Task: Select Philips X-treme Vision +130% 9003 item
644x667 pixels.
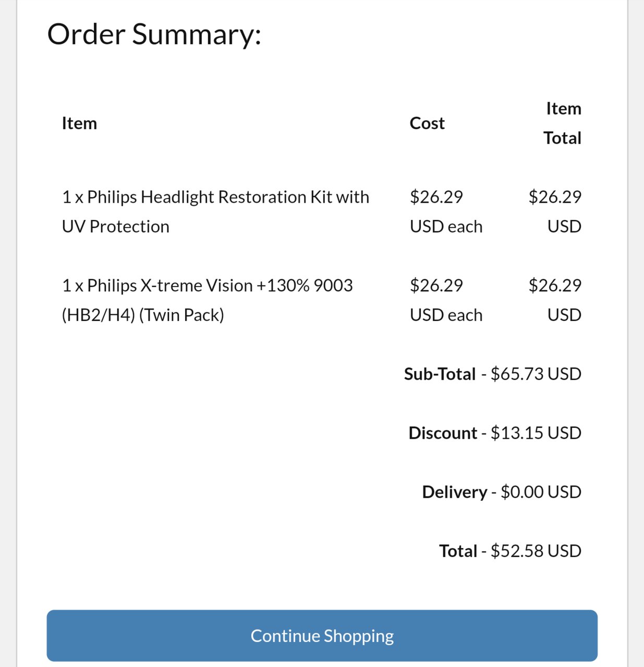Action: point(207,300)
